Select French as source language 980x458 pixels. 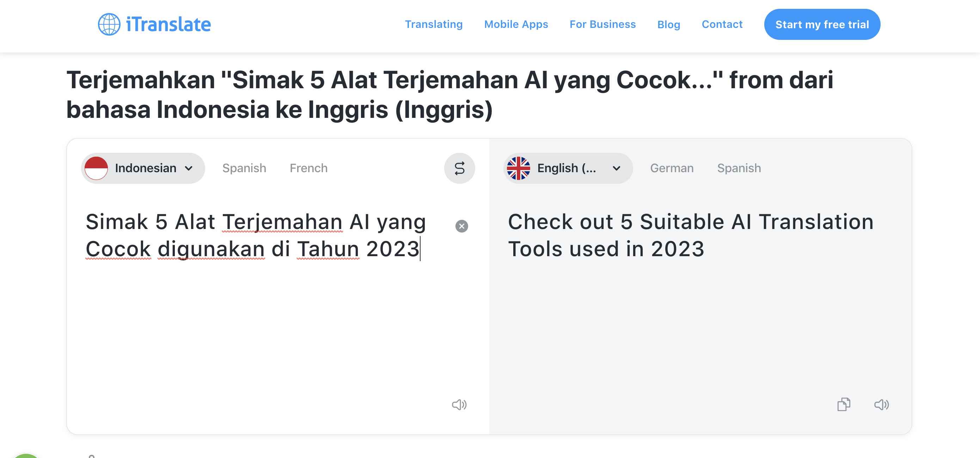point(308,168)
